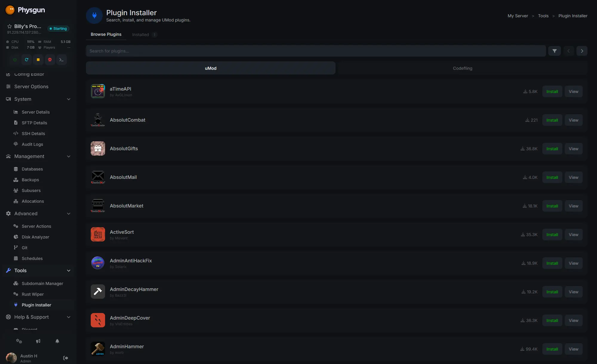Click the red kill server icon
This screenshot has height=364, width=597.
(50, 60)
